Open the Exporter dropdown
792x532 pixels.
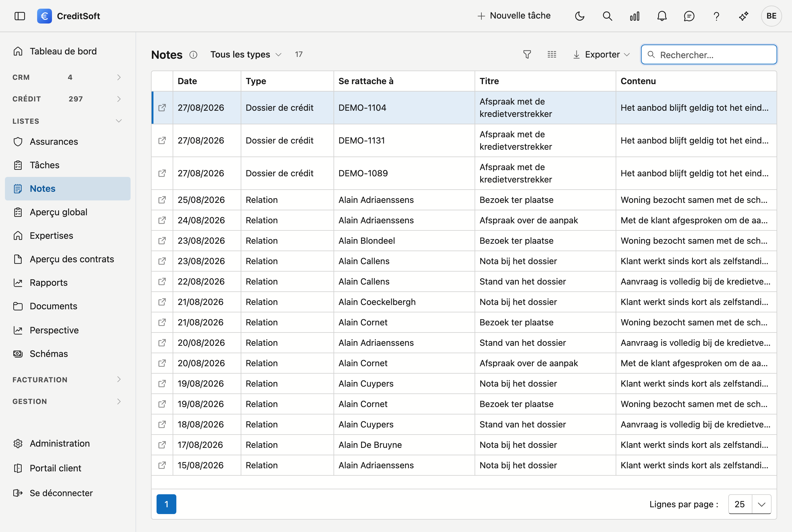(x=601, y=55)
